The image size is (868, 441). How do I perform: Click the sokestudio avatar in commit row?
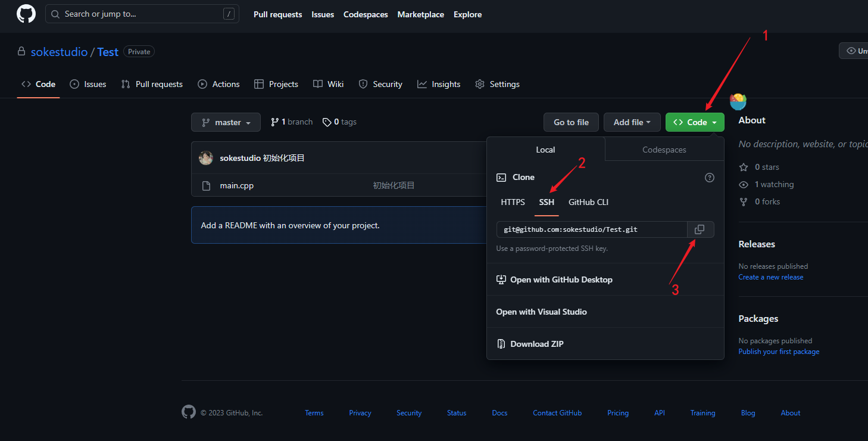[206, 158]
